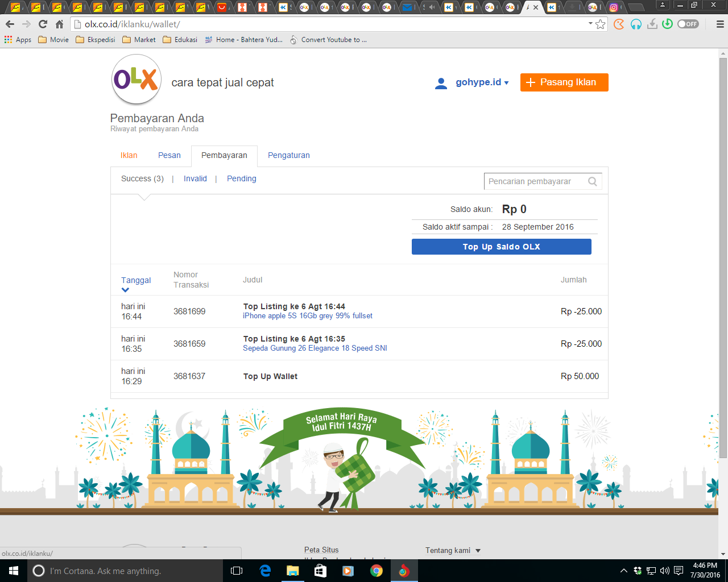Show Pending payments

tap(242, 178)
